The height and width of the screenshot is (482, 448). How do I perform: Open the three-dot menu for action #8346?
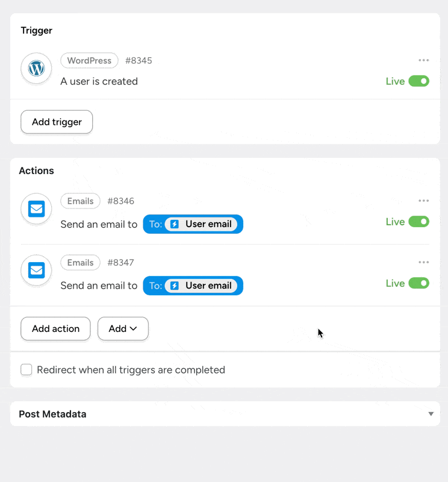pos(424,201)
